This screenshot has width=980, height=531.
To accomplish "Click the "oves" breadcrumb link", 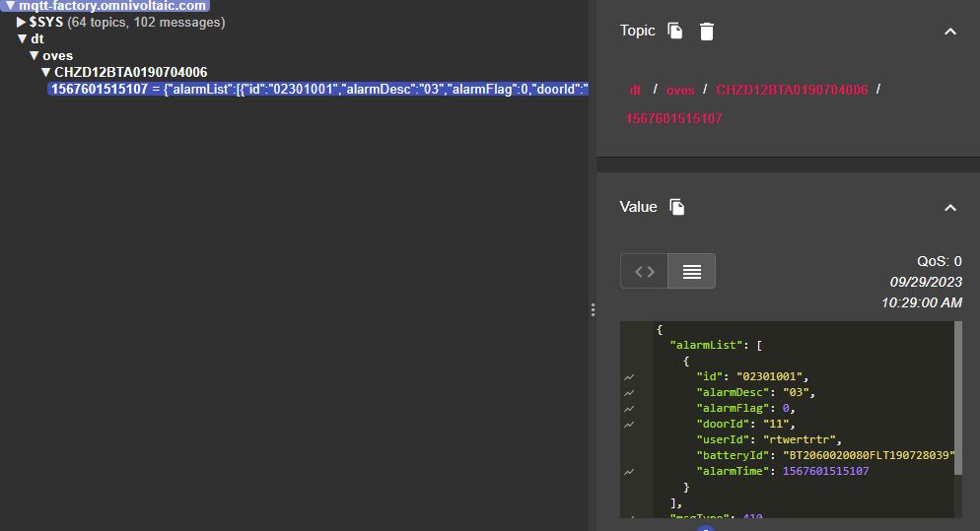I will [x=680, y=90].
